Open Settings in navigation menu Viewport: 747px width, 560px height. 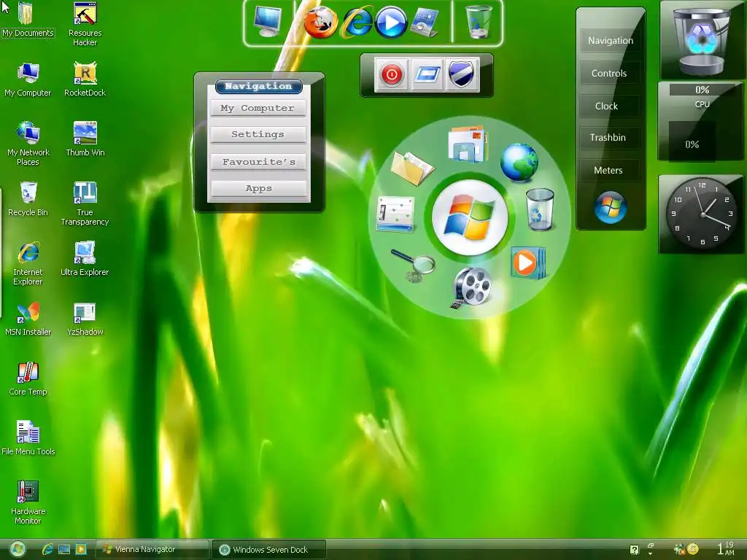tap(258, 135)
